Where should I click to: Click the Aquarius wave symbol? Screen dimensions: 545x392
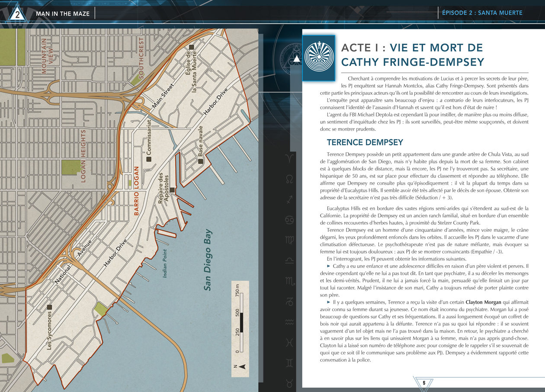pos(289,322)
